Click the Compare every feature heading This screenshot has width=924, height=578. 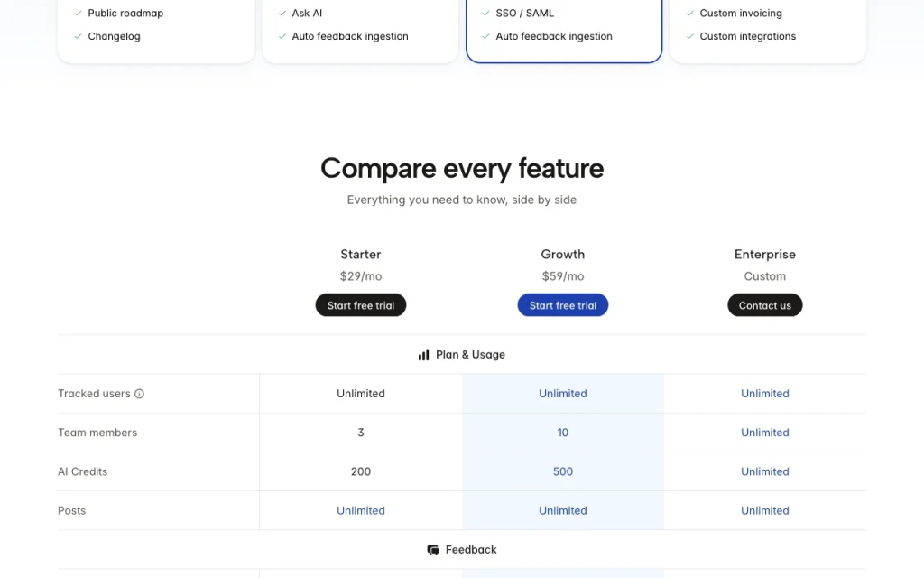point(462,169)
